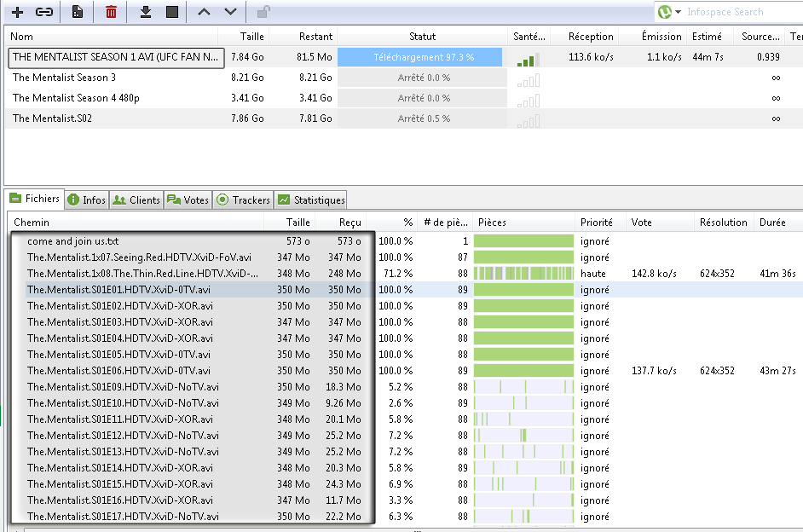Move torrent up in queue arrow

[204, 12]
